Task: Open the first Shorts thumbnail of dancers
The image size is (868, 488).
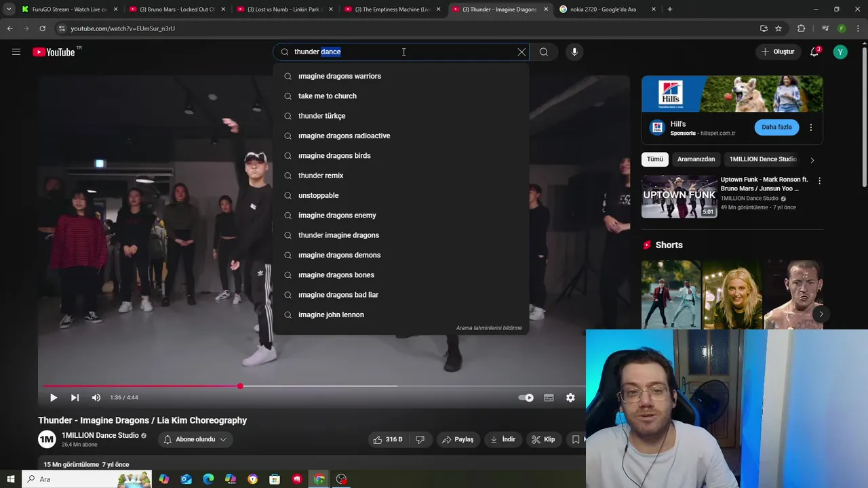Action: pos(671,294)
